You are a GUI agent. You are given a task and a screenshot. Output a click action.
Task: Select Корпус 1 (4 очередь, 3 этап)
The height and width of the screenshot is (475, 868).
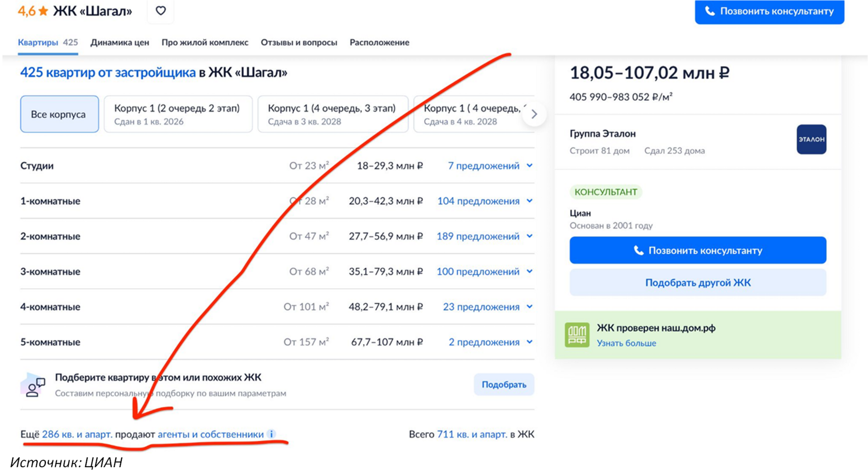(x=333, y=114)
